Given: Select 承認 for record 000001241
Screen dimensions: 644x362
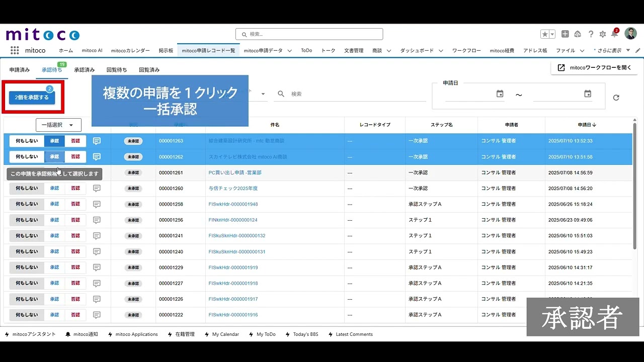Looking at the screenshot, I should pos(54,236).
